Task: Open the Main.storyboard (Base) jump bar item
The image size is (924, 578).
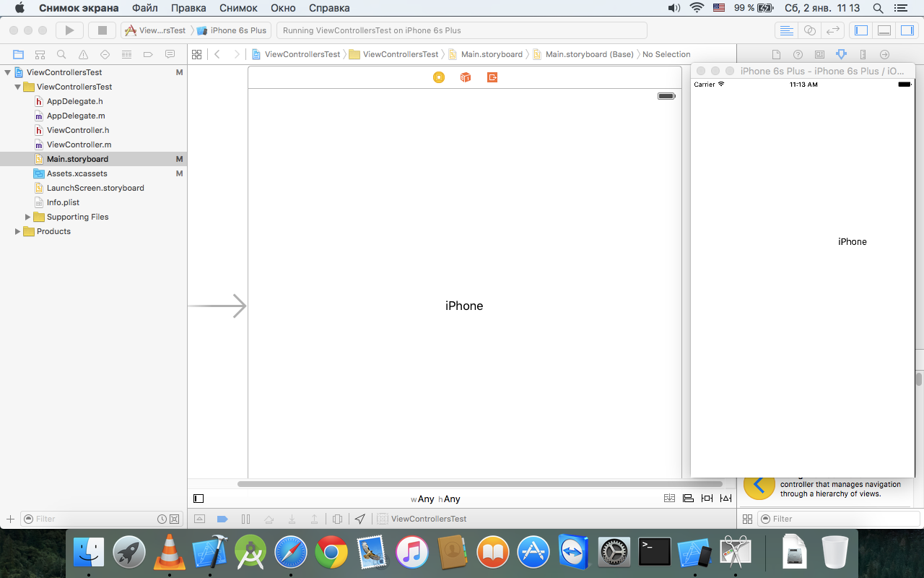Action: 583,54
